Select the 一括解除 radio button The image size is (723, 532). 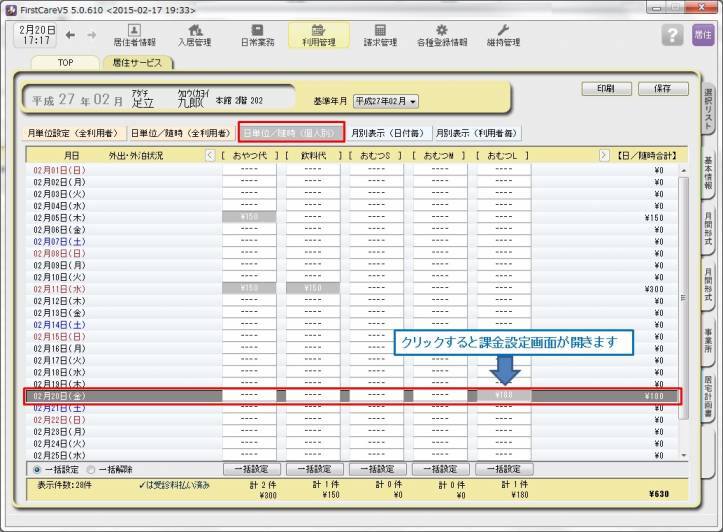pyautogui.click(x=90, y=468)
